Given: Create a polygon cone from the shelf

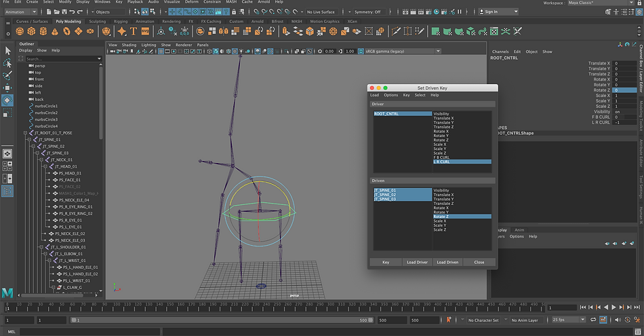Looking at the screenshot, I should 55,31.
